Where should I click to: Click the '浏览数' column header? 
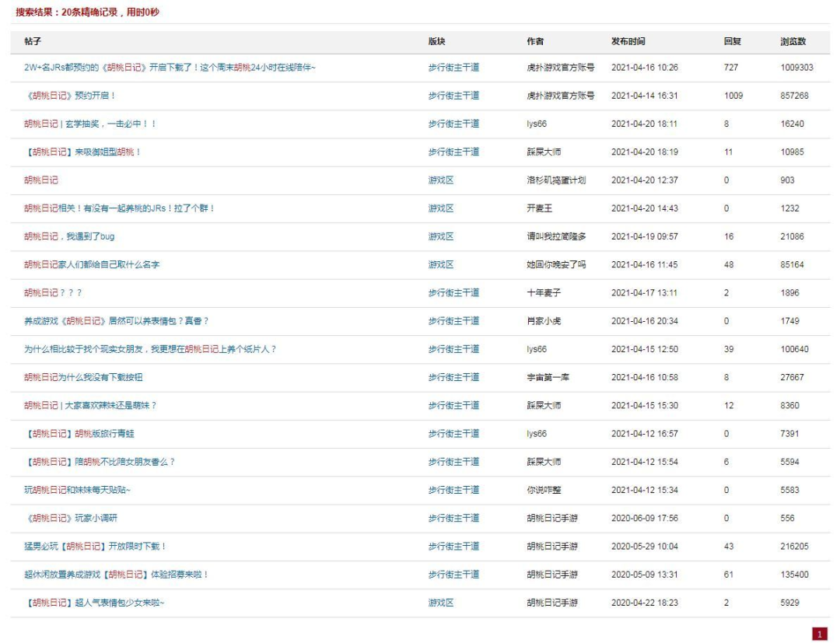(x=793, y=42)
